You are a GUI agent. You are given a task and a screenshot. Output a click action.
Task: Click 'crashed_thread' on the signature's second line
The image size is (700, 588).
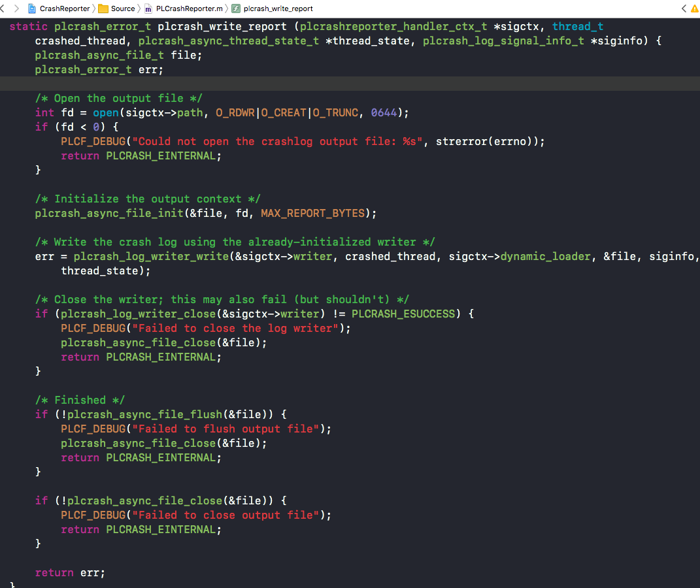80,41
